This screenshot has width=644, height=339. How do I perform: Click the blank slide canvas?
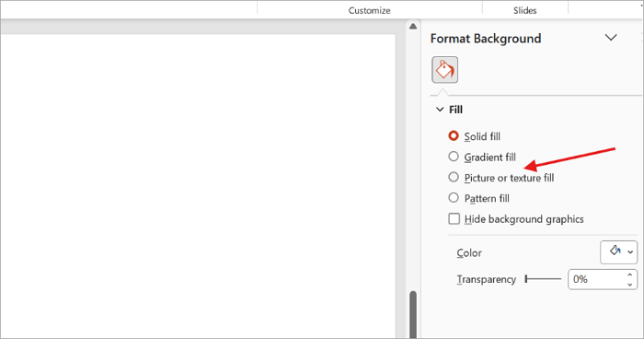[197, 185]
